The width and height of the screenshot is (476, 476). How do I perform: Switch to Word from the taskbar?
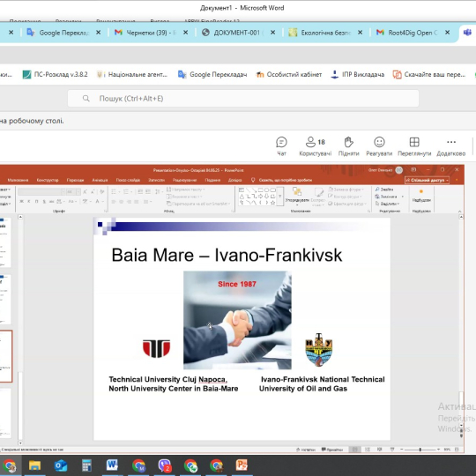[x=112, y=465]
